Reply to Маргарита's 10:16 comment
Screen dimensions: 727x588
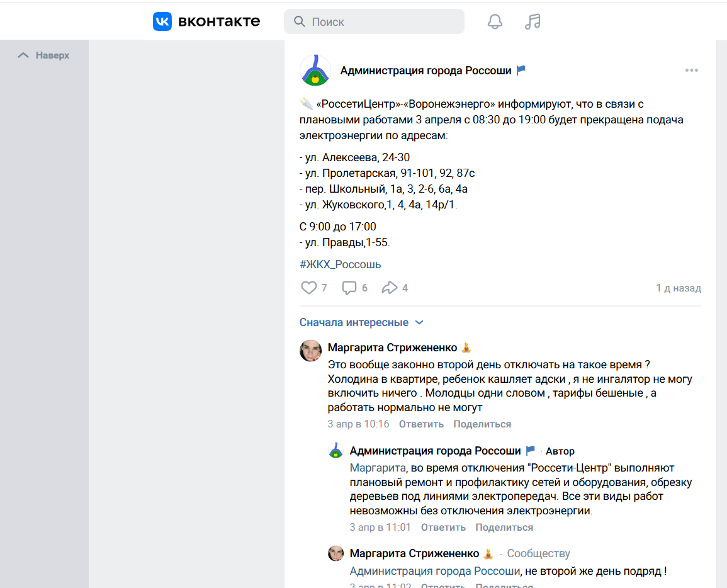pyautogui.click(x=421, y=424)
